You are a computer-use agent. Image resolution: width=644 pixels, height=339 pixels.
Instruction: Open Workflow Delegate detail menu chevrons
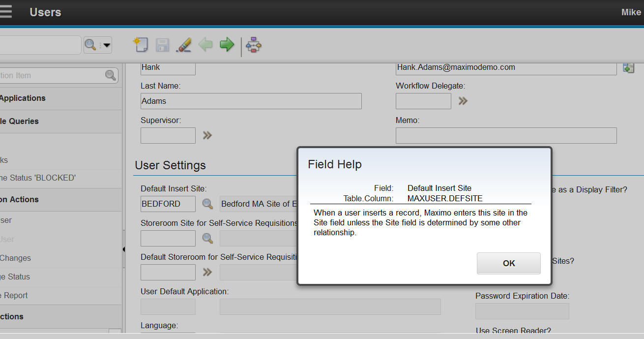pos(463,101)
